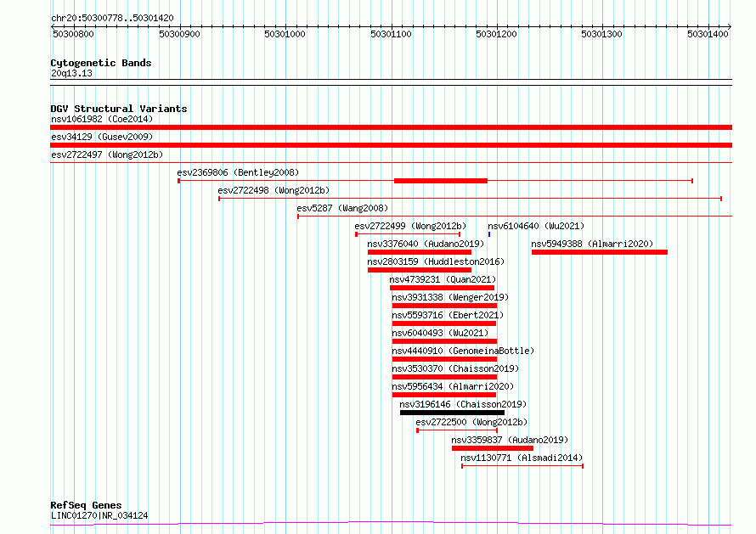Viewport: 756px width, 534px height.
Task: Click the nsv6040493 (Wu2021) label
Action: (x=440, y=333)
